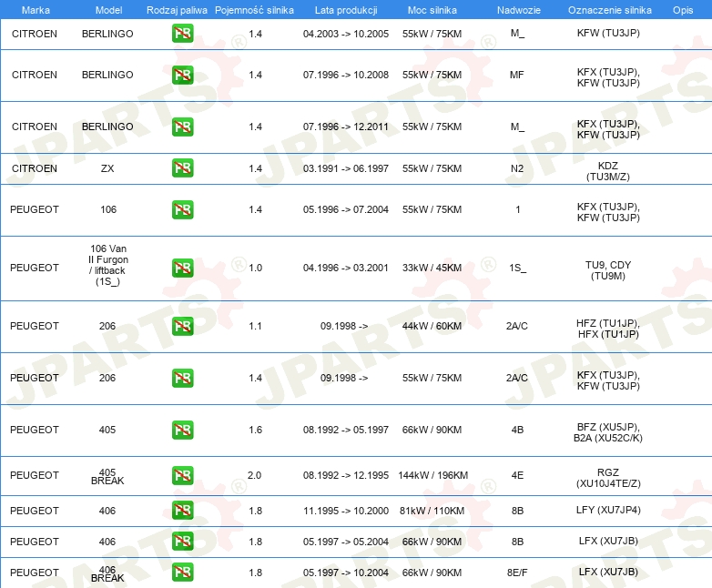
Task: Click the Pojemność silnika column header
Action: point(254,10)
